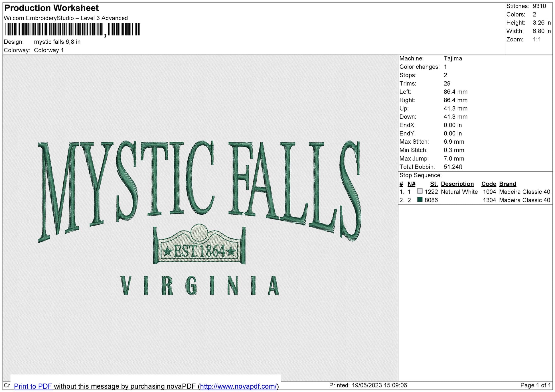Click the Colorway 1 label
The height and width of the screenshot is (392, 555).
coord(49,50)
